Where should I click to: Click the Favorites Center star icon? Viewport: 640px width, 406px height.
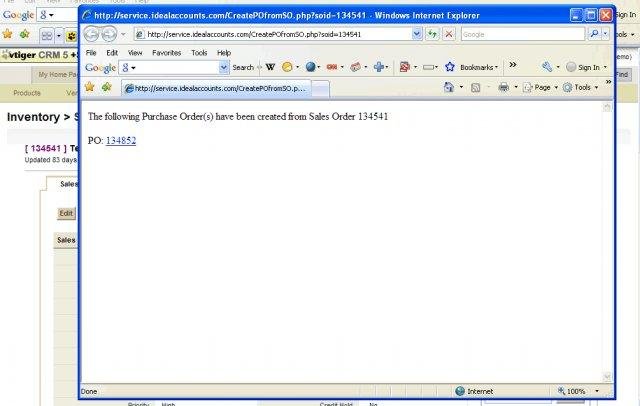[90, 87]
